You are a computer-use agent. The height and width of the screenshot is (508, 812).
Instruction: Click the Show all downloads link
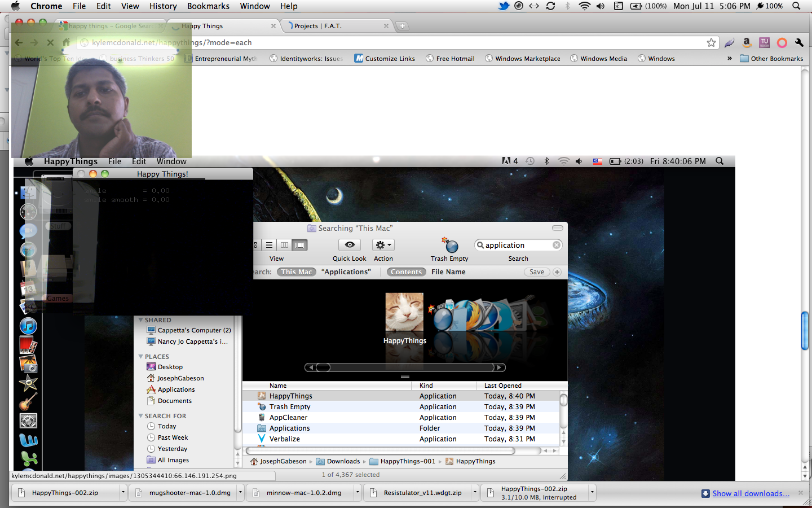point(751,493)
